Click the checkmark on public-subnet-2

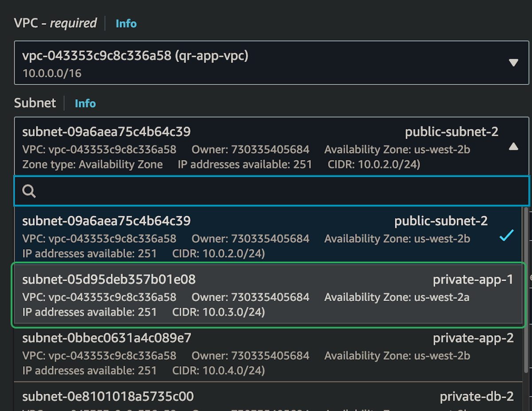tap(506, 235)
